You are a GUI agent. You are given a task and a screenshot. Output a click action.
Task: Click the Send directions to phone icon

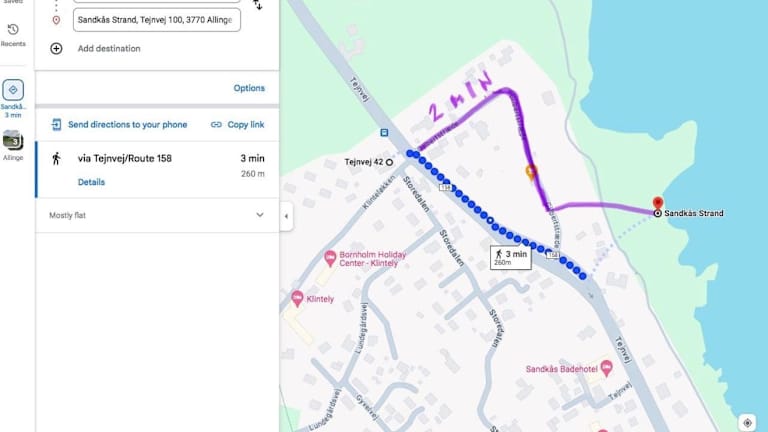point(56,124)
